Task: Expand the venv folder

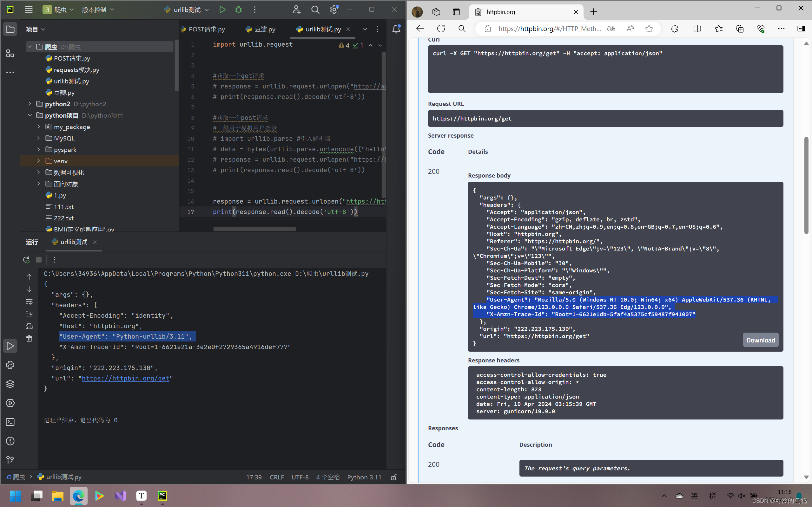Action: [x=39, y=161]
